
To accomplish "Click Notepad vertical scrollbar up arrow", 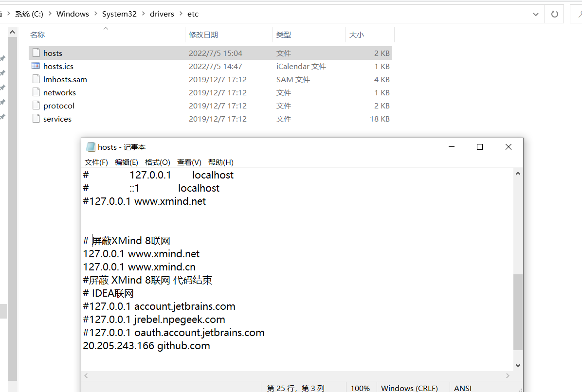I will tap(518, 174).
